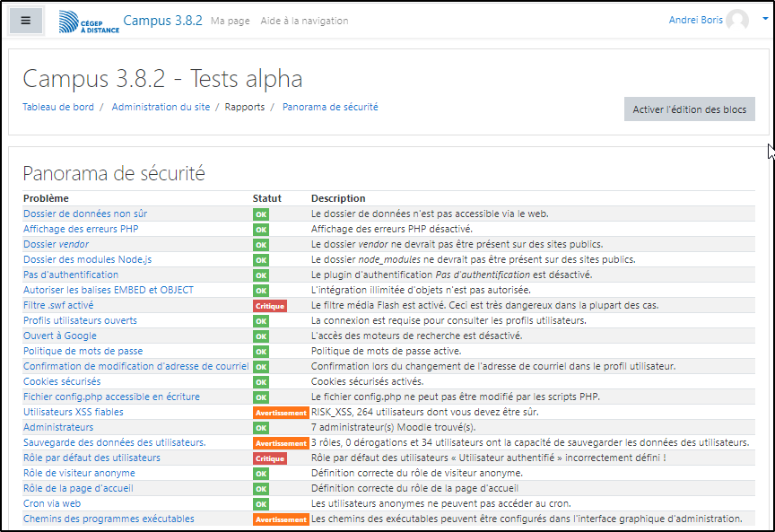
Task: Click Avertissement badge for Utilisateurs XSS fiables
Action: coord(281,413)
